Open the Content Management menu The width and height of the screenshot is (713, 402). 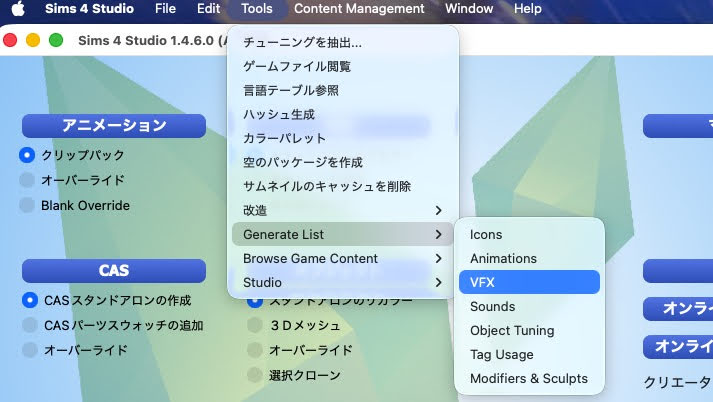pos(359,9)
